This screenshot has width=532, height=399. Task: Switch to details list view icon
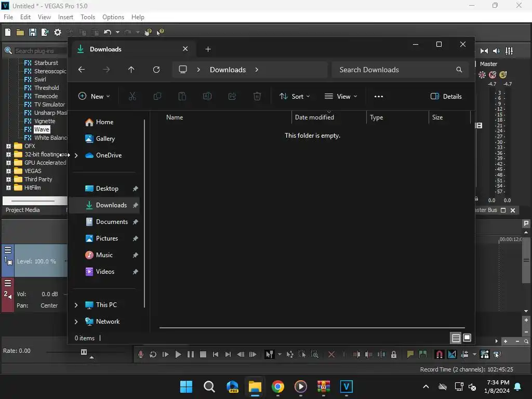[456, 338]
